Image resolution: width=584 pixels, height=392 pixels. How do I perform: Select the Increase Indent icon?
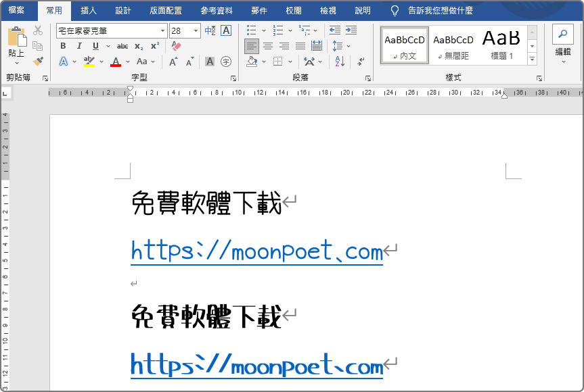pos(351,30)
